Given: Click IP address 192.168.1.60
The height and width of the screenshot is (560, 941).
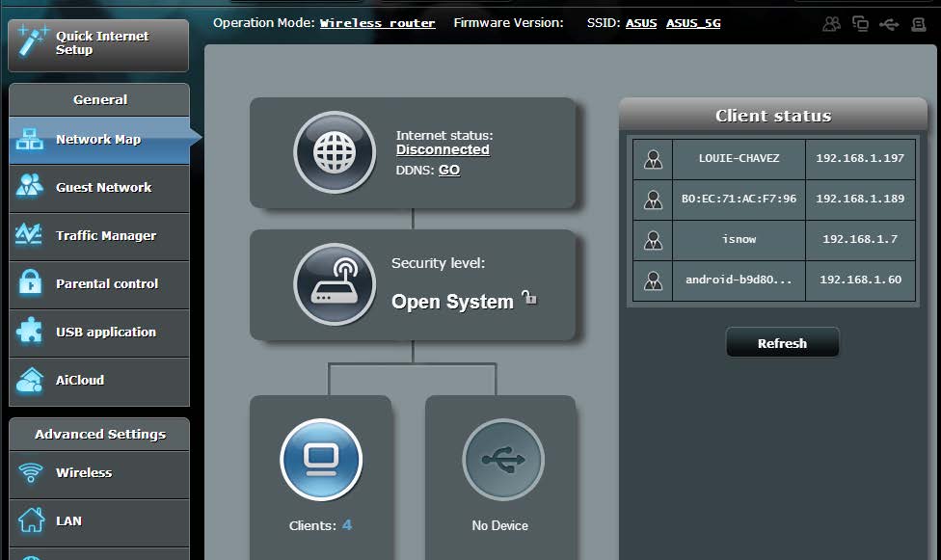Looking at the screenshot, I should 860,280.
